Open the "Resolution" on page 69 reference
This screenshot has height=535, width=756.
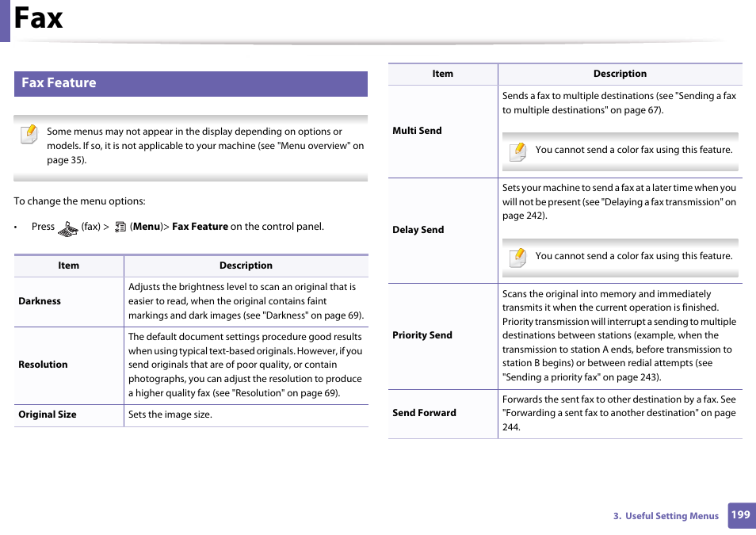[x=285, y=392]
